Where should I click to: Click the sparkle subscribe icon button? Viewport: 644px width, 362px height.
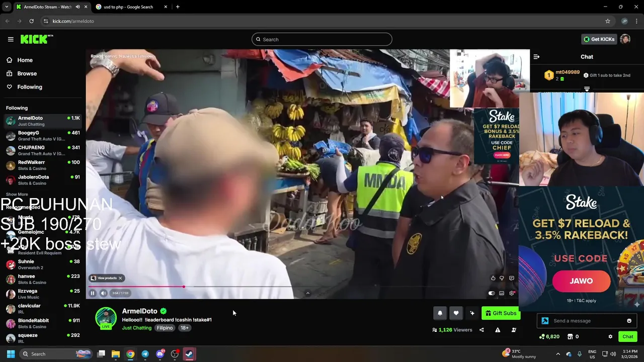(472, 313)
